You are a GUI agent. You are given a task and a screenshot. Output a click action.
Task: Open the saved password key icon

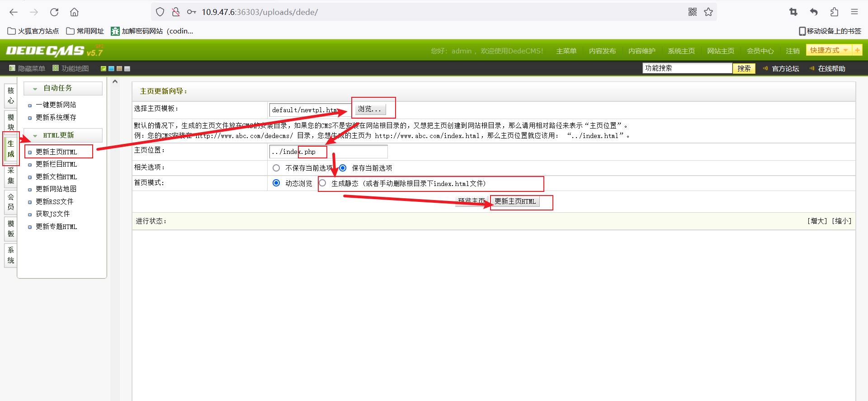pos(192,12)
